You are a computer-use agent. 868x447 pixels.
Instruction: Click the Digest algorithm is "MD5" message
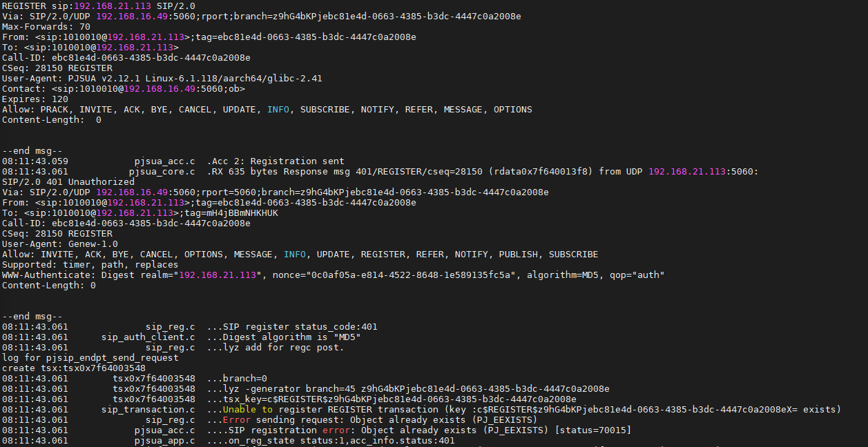point(292,337)
